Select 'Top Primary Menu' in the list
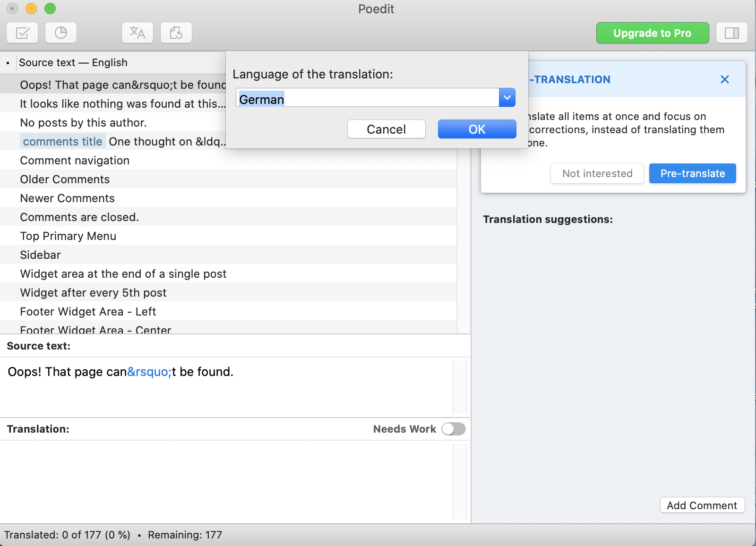The height and width of the screenshot is (546, 756). 68,236
